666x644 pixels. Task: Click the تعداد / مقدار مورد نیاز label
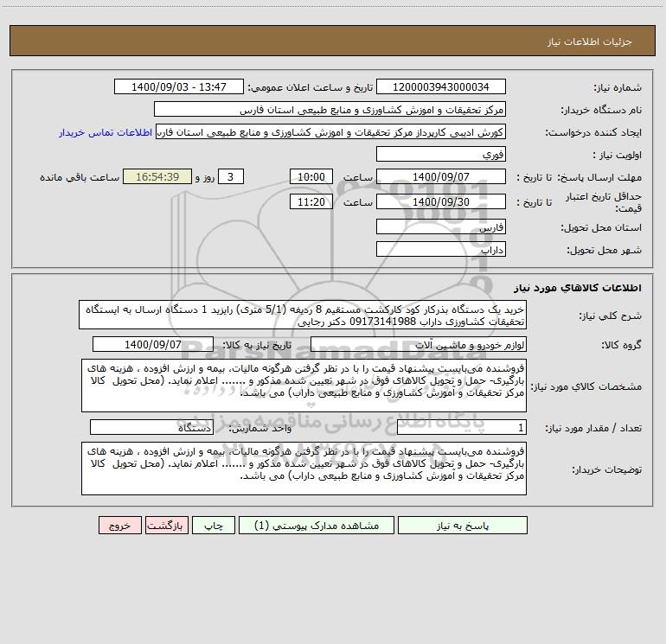pos(593,428)
